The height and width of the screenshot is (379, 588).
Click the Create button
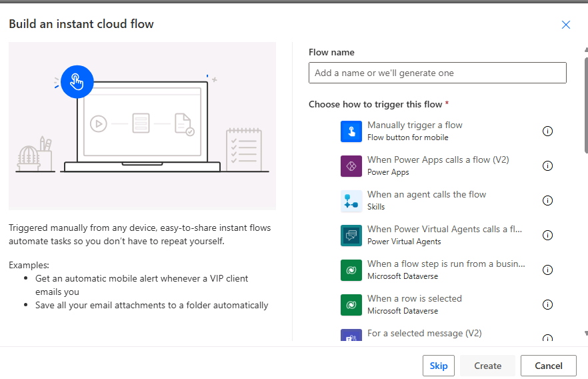(487, 366)
